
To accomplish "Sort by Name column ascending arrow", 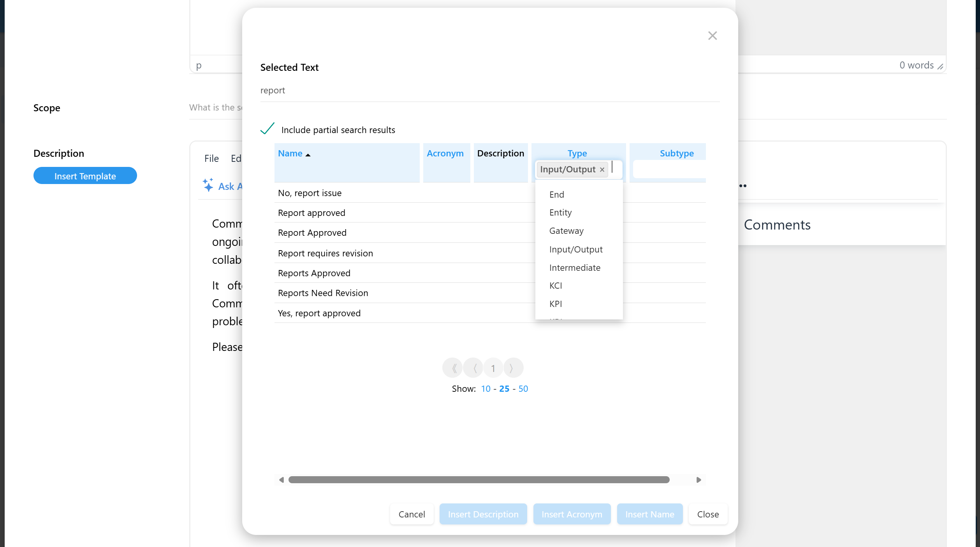I will click(x=308, y=154).
